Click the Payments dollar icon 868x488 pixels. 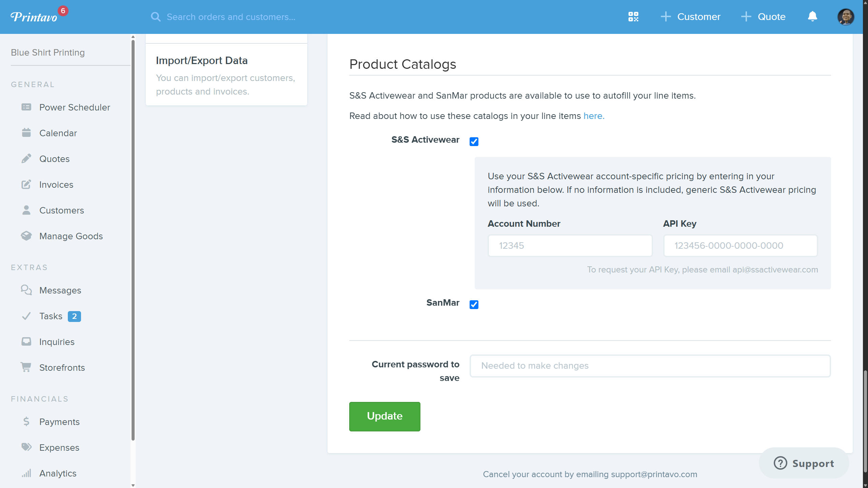(x=26, y=422)
